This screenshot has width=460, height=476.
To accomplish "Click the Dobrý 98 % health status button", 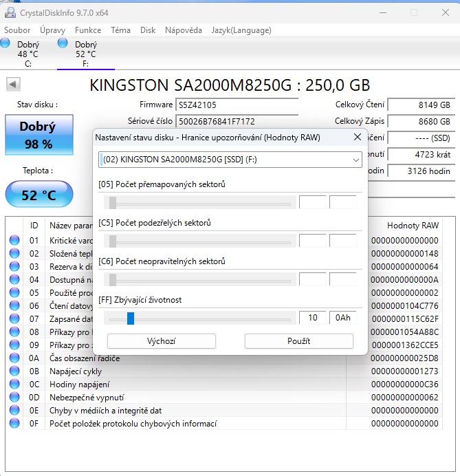I will (x=39, y=135).
